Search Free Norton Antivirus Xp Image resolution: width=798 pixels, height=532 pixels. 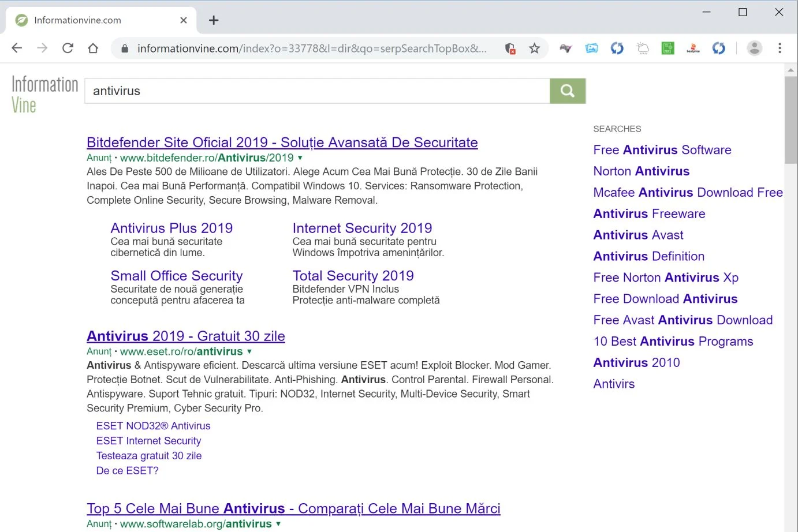coord(666,278)
